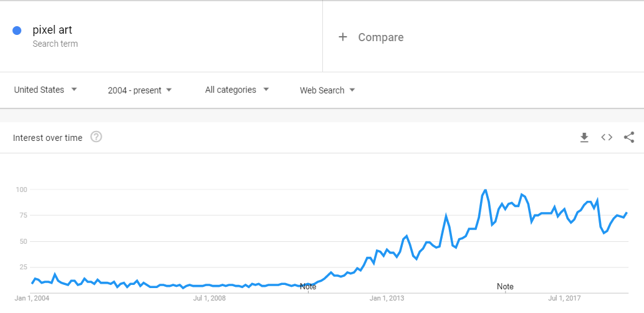Screen dimensions: 644x313
Task: Open the Web Search type dropdown
Action: (327, 90)
